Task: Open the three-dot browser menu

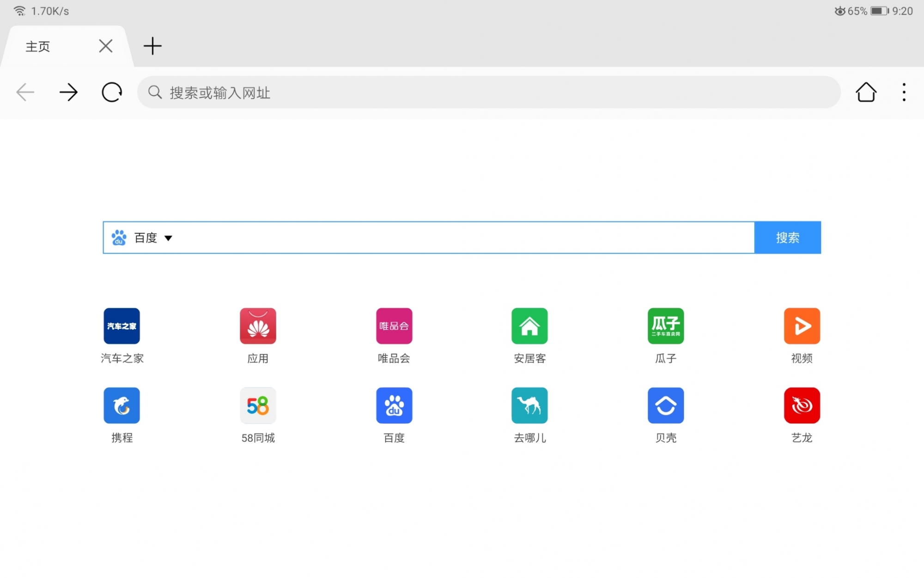Action: click(904, 92)
